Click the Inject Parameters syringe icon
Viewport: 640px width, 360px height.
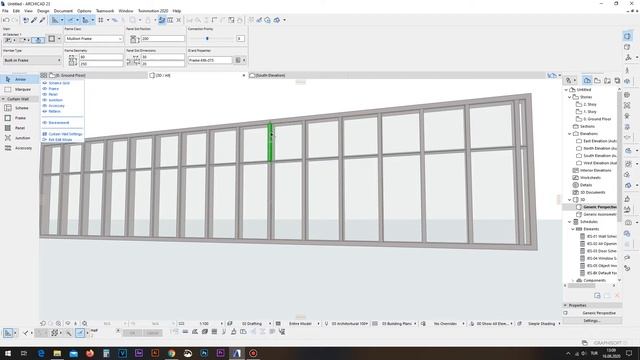click(42, 20)
